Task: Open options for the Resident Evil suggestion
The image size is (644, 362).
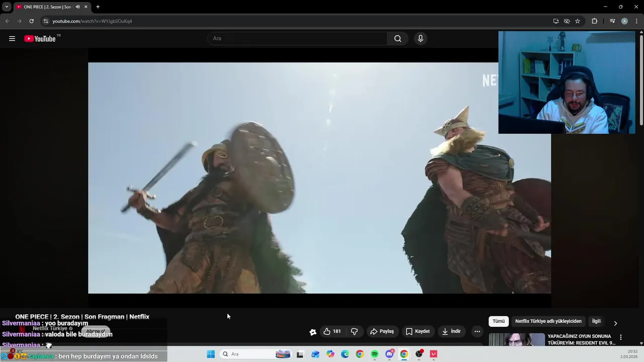Action: point(621,337)
